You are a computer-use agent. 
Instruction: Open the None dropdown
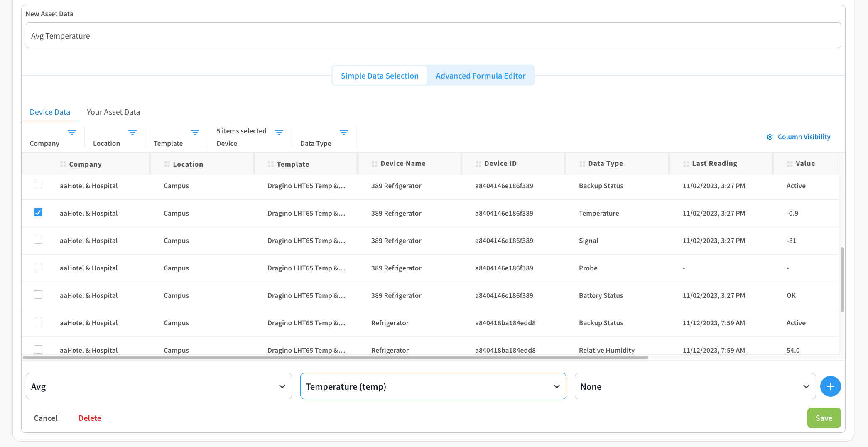(695, 386)
